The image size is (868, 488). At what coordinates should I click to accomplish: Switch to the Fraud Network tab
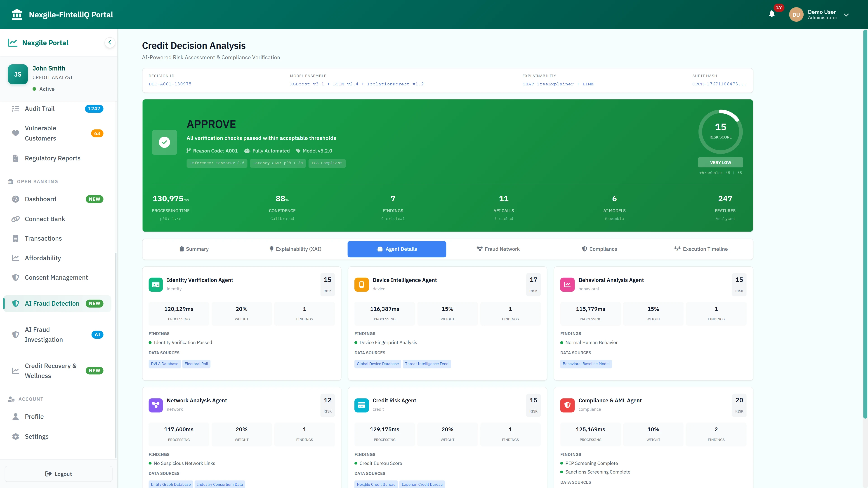coord(498,249)
